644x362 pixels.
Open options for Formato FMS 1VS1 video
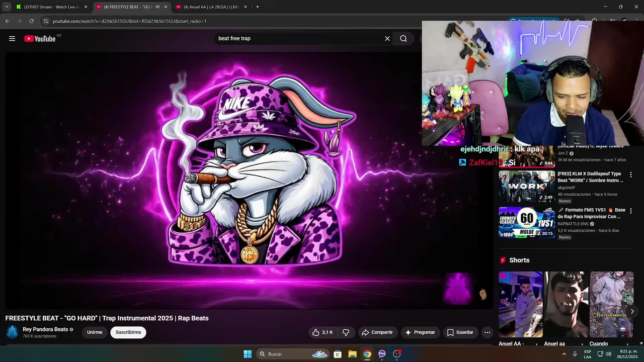(x=631, y=211)
